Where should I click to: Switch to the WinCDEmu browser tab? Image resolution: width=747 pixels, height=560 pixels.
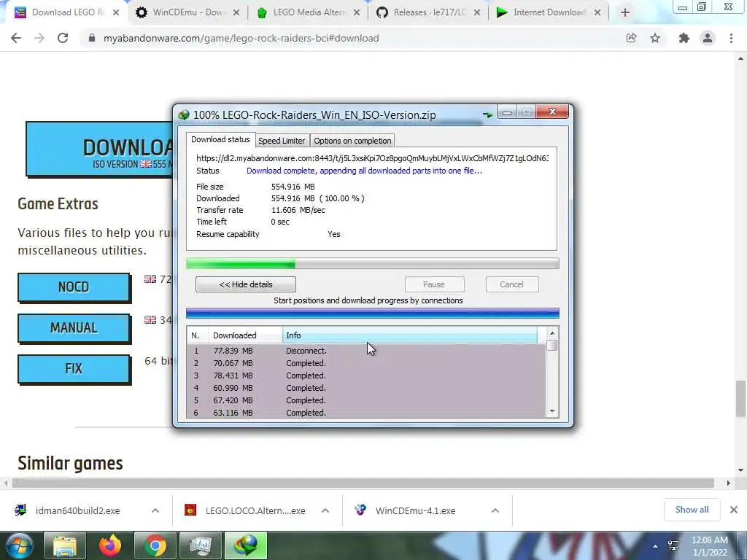[x=188, y=12]
